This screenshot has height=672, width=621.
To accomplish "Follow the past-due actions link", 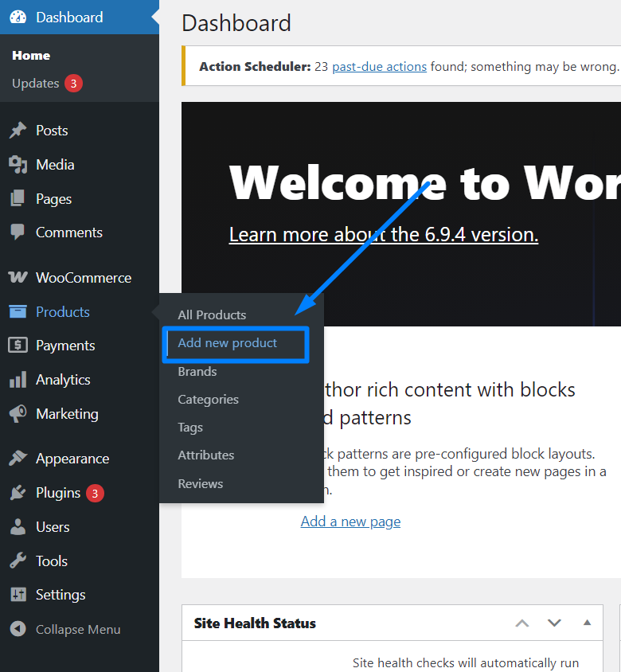I will click(379, 67).
